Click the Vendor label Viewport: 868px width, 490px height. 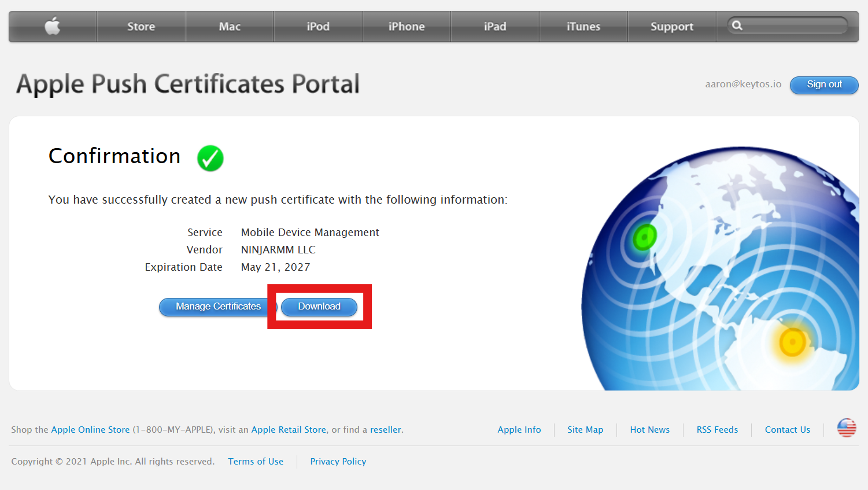[x=204, y=250]
